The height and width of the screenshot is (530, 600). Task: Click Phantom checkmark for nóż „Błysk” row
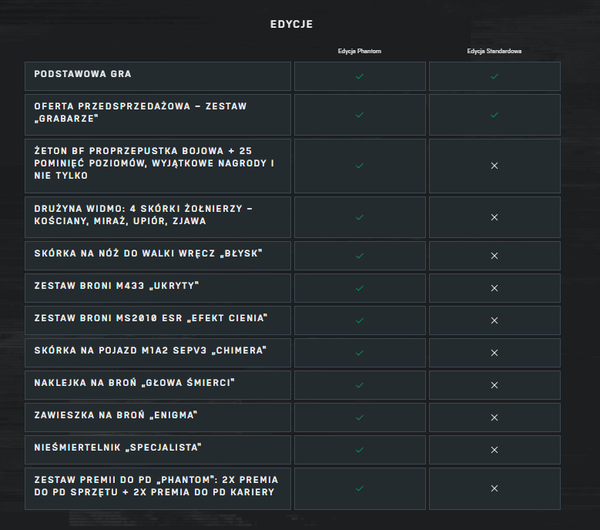359,256
